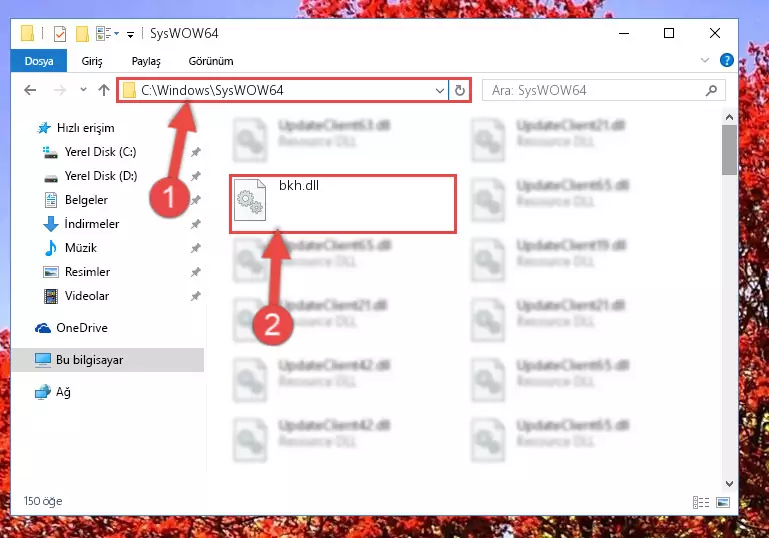The width and height of the screenshot is (769, 538).
Task: Close the SysWOW64 window
Action: (x=715, y=33)
